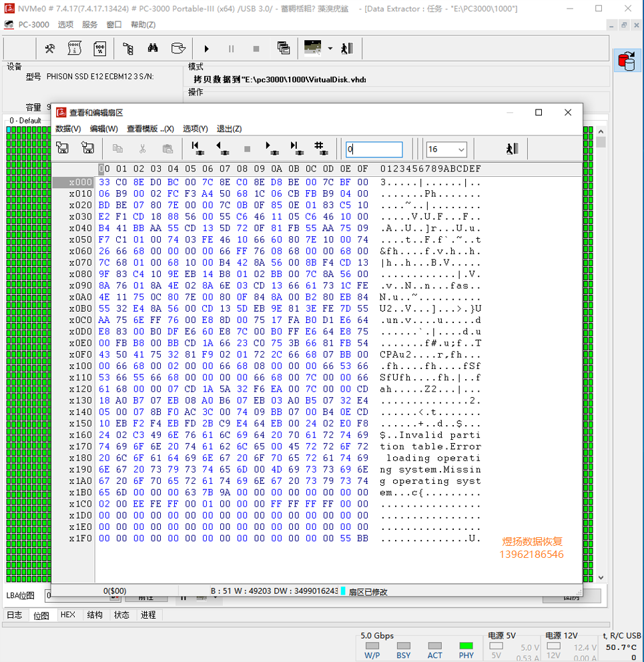
Task: Click exit running-man icon in sector editor
Action: point(513,149)
